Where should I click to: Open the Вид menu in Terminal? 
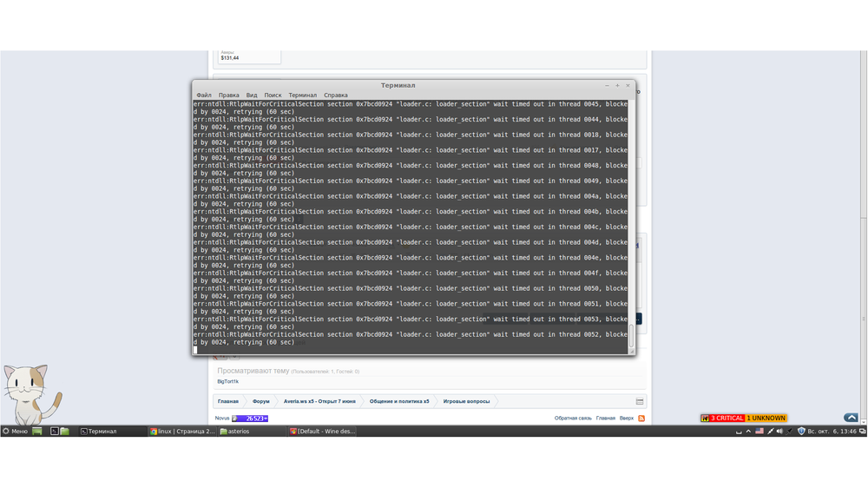[251, 96]
